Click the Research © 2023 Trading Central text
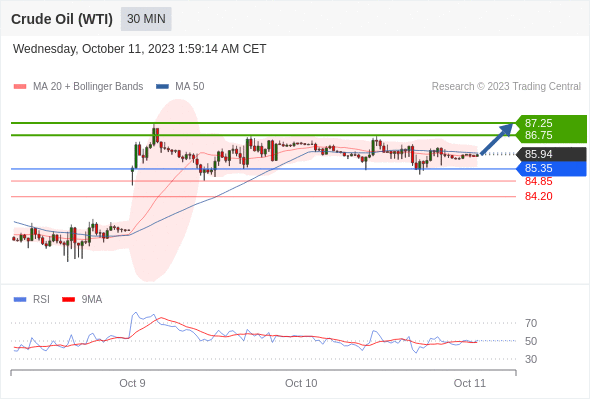The image size is (590, 400). click(506, 87)
